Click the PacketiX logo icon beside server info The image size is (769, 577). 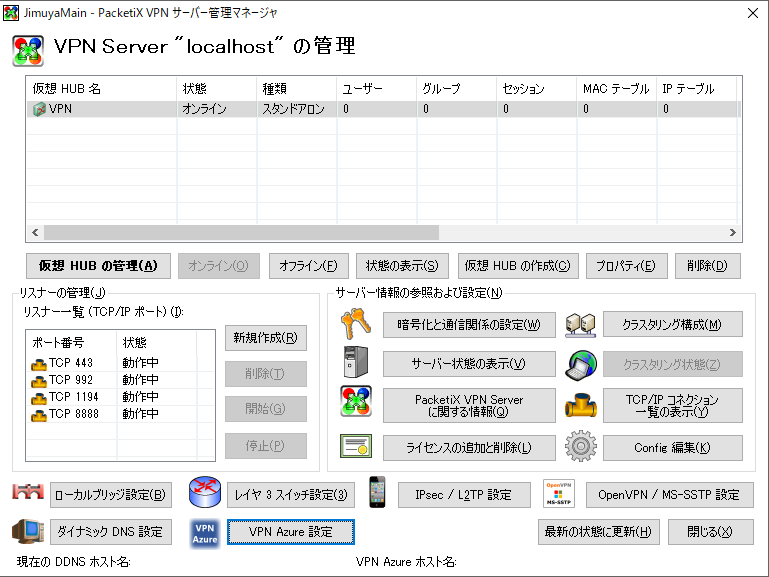click(x=356, y=401)
